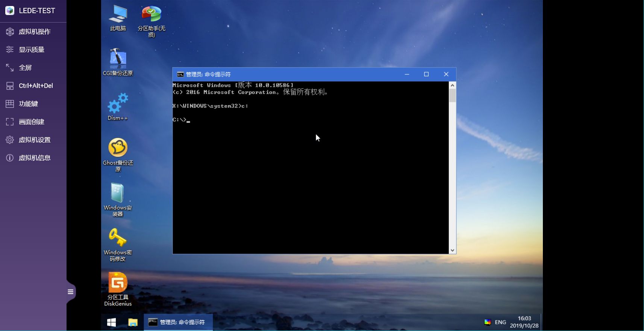Click the command prompt title icon

tap(180, 74)
